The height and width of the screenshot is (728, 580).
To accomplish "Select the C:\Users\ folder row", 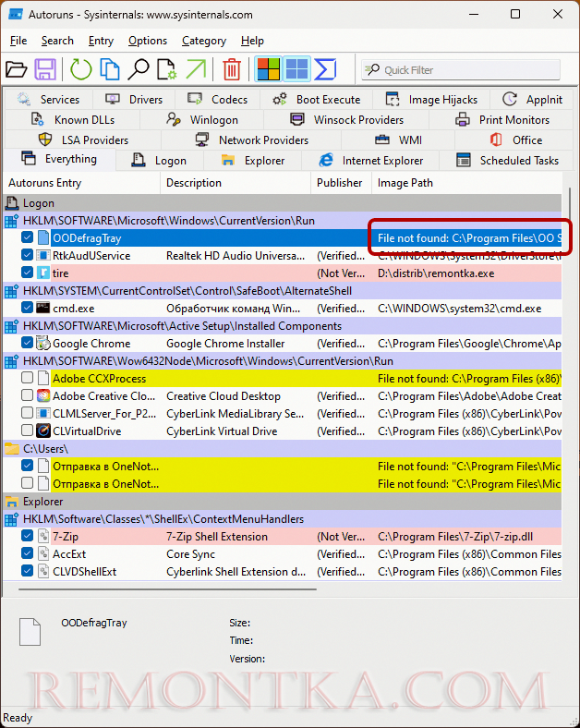I will 282,449.
